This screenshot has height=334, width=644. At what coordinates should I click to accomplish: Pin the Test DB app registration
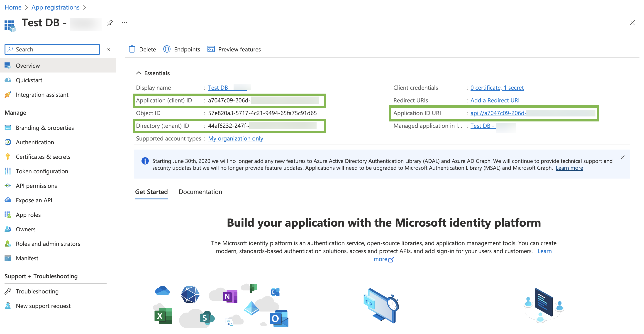click(x=110, y=23)
